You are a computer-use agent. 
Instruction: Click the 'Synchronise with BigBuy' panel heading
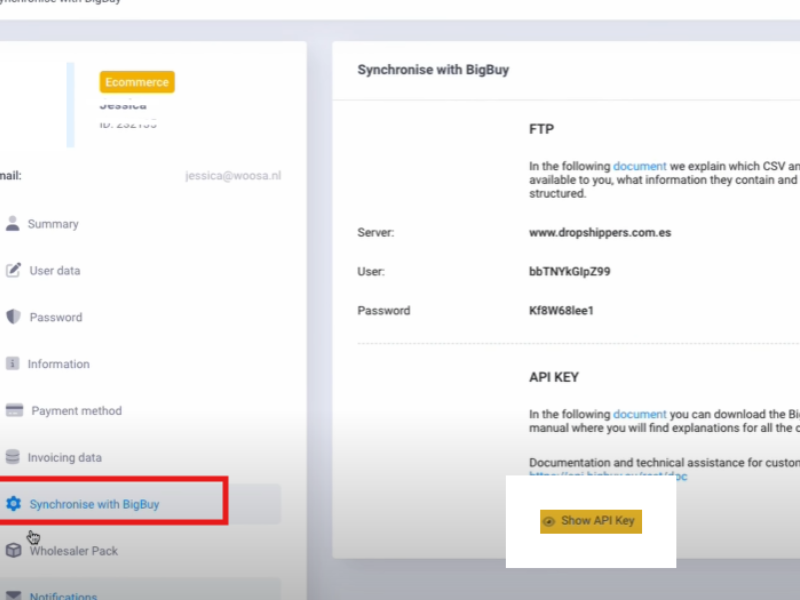[433, 70]
